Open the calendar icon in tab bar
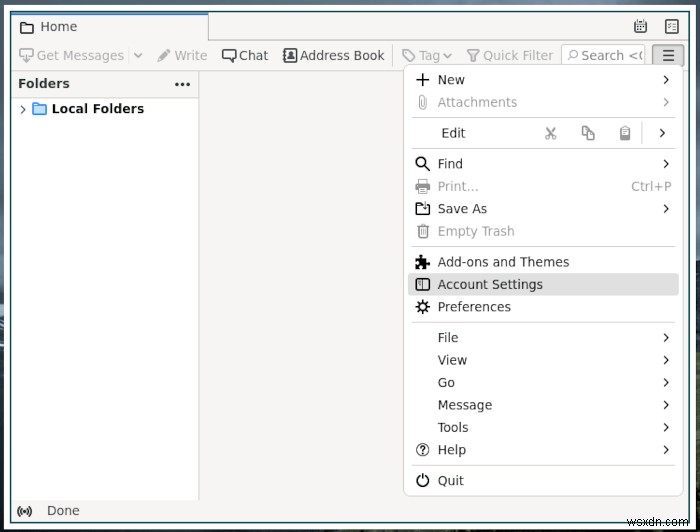 (640, 26)
